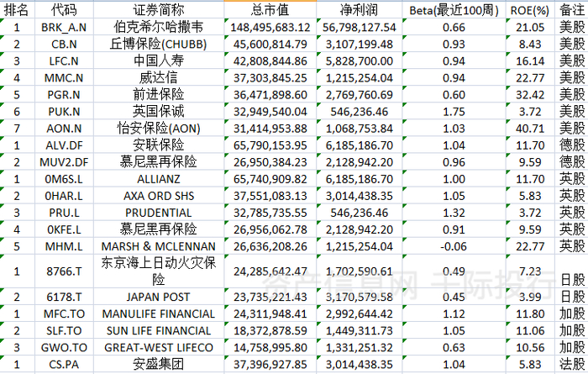Select market value 148,495,683.12
The height and width of the screenshot is (374, 588).
pos(270,27)
